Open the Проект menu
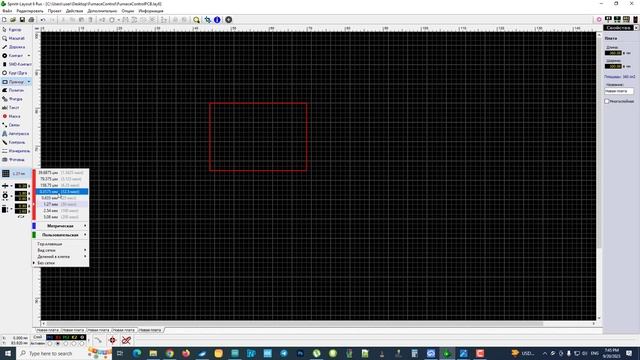640x360 pixels. pyautogui.click(x=54, y=11)
